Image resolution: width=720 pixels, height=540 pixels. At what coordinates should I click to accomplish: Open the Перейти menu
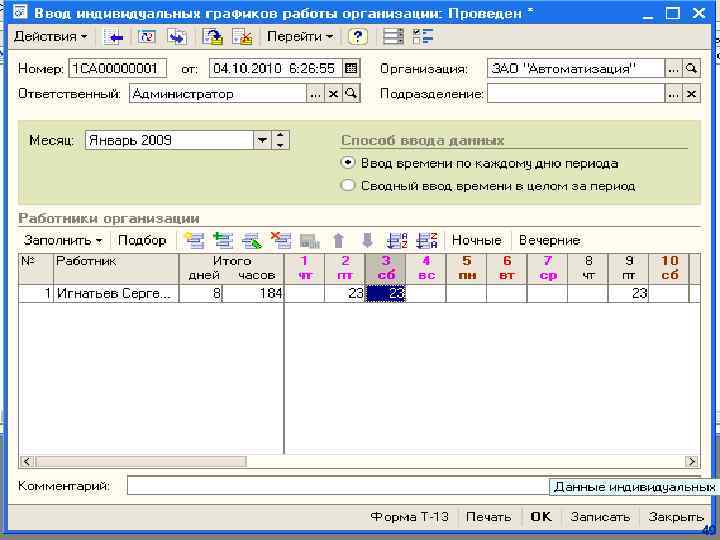click(300, 37)
